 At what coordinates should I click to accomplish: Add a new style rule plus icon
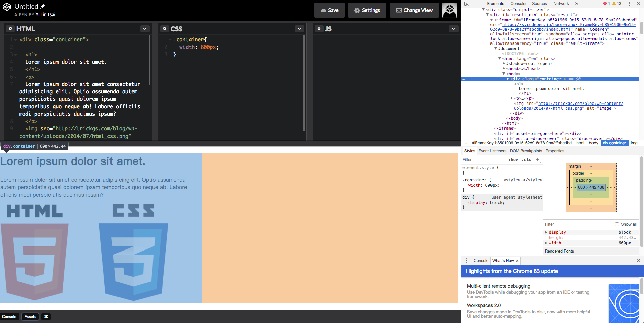click(538, 160)
